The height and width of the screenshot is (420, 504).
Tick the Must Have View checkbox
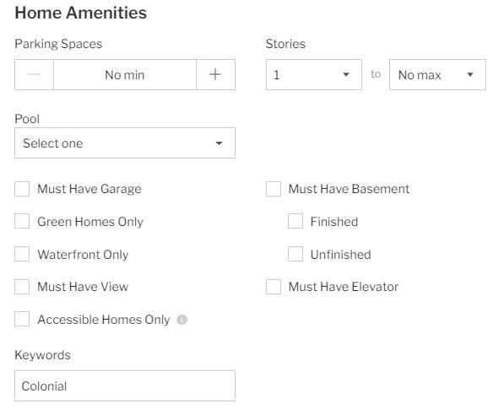point(22,287)
